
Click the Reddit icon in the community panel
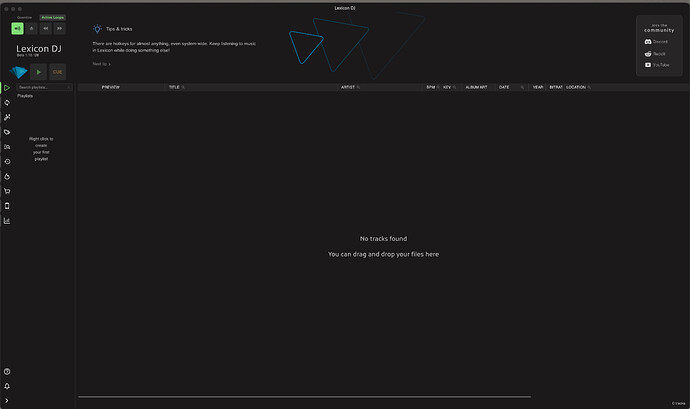point(648,54)
